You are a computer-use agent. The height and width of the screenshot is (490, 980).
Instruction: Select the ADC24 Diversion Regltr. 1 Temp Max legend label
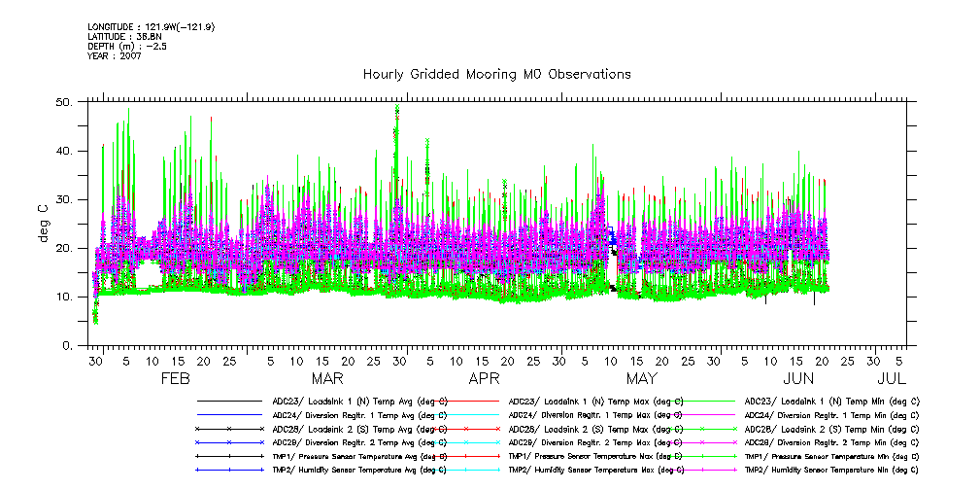tap(594, 414)
